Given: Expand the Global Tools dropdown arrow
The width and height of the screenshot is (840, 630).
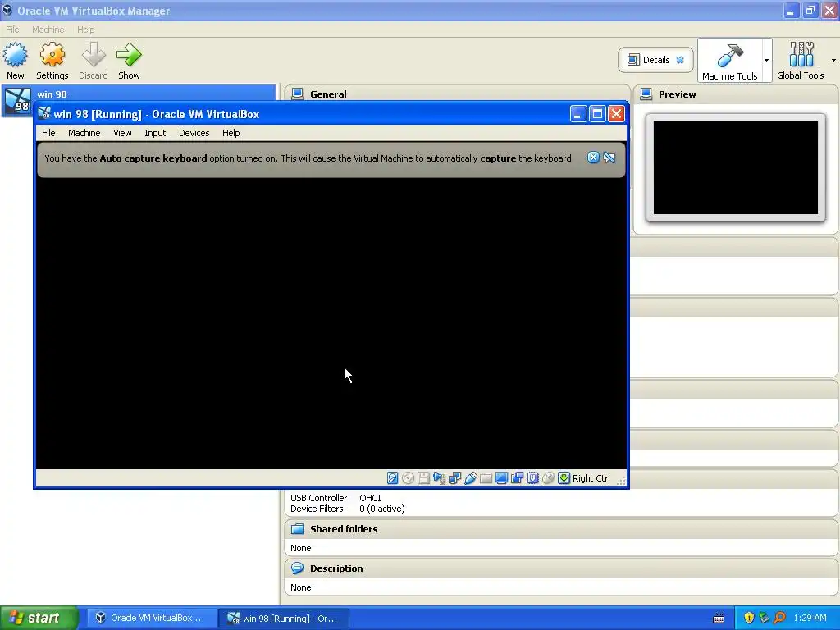Looking at the screenshot, I should [833, 60].
